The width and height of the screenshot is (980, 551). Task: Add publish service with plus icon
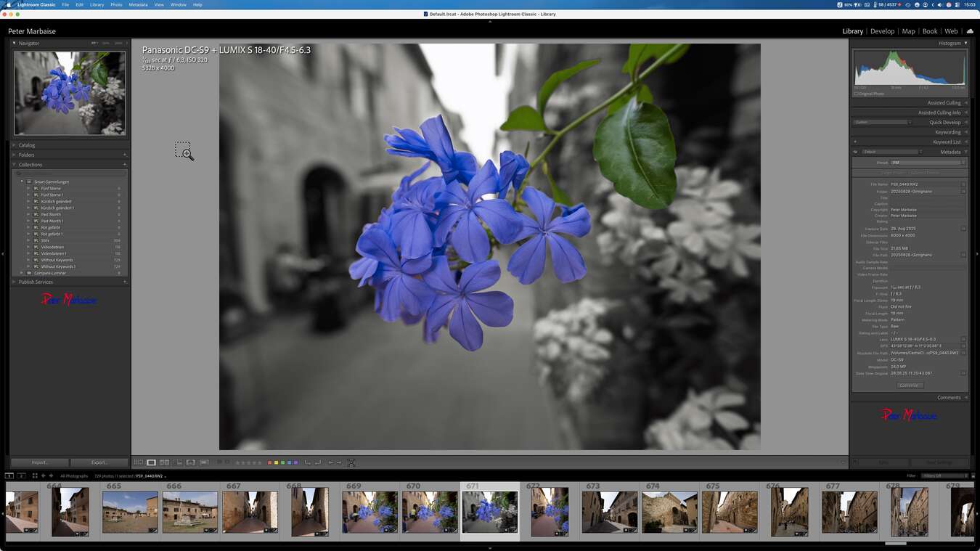pyautogui.click(x=125, y=282)
